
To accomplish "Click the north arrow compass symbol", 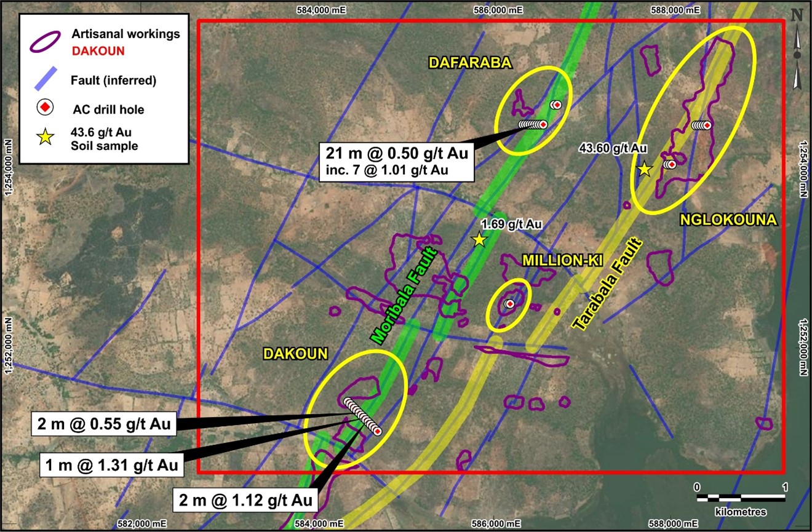I will coord(797,49).
